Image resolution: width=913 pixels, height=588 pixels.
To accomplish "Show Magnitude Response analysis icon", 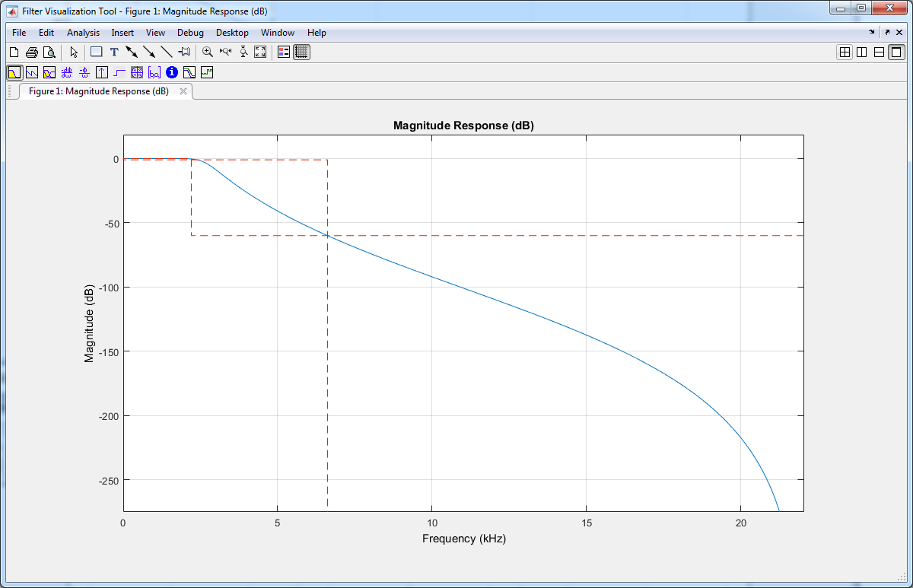I will point(14,72).
